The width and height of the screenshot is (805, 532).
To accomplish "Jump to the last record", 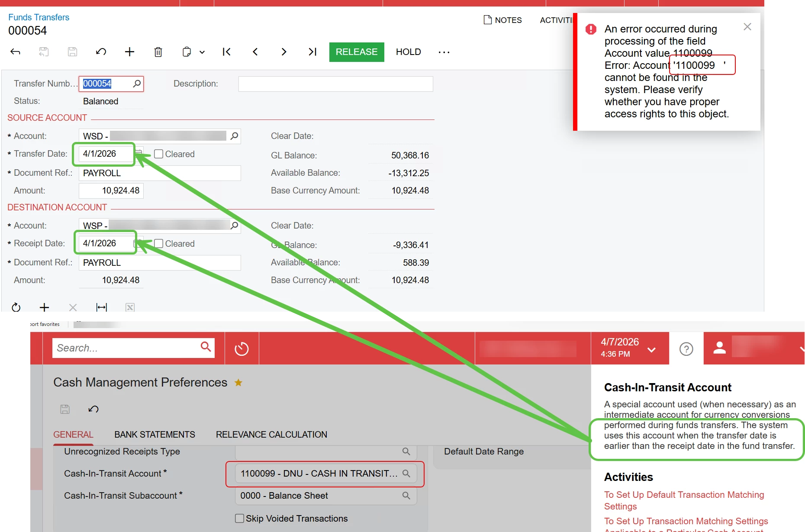I will (x=312, y=52).
